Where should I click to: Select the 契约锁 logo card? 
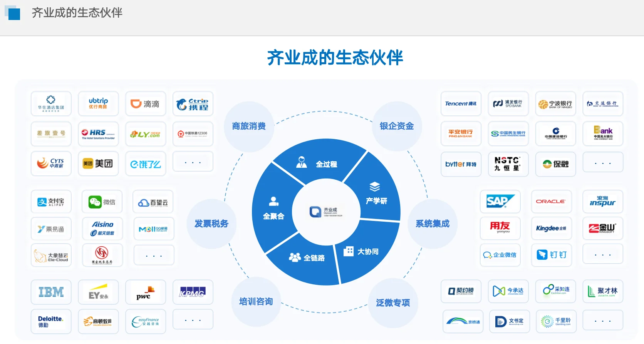click(461, 291)
